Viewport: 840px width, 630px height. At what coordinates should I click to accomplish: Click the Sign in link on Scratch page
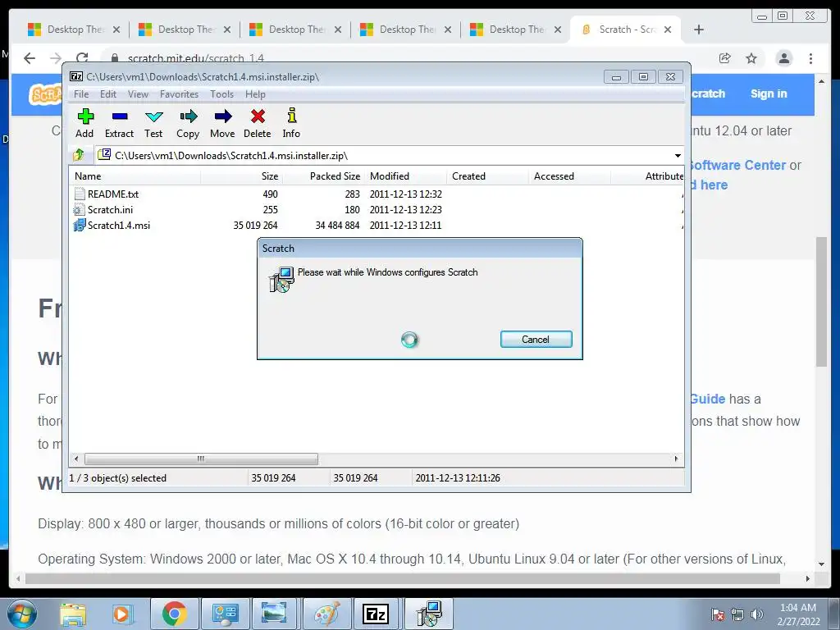[769, 94]
